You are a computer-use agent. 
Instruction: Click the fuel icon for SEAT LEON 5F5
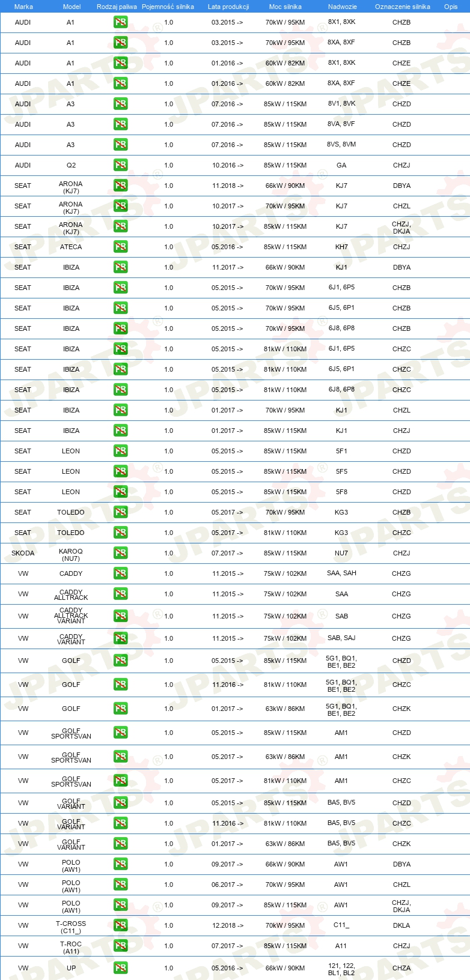coord(120,471)
